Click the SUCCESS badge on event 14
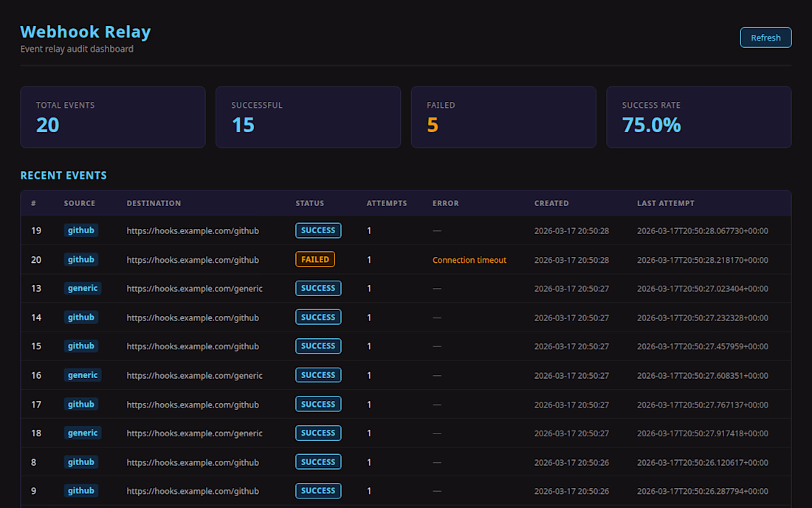Viewport: 812px width, 508px height. (x=318, y=317)
